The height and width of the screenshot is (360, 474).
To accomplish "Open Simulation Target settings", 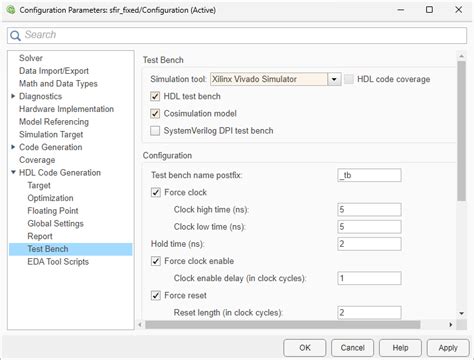I will point(51,134).
